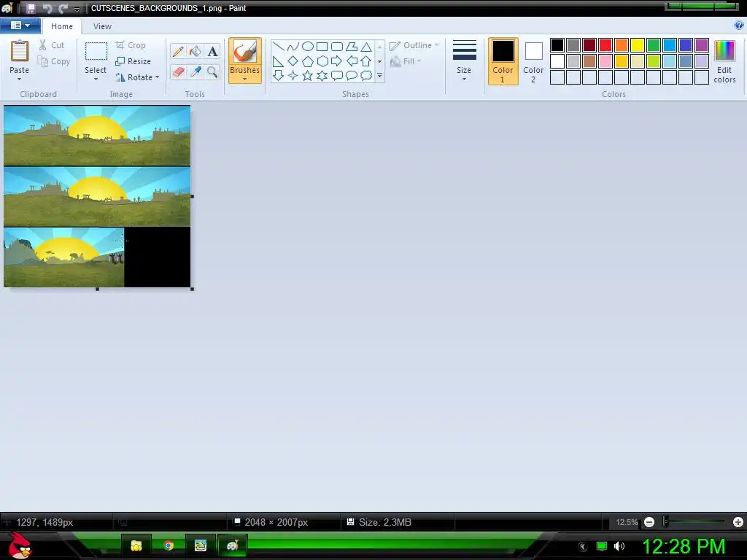The width and height of the screenshot is (747, 560).
Task: Choose the Line shape
Action: point(278,46)
